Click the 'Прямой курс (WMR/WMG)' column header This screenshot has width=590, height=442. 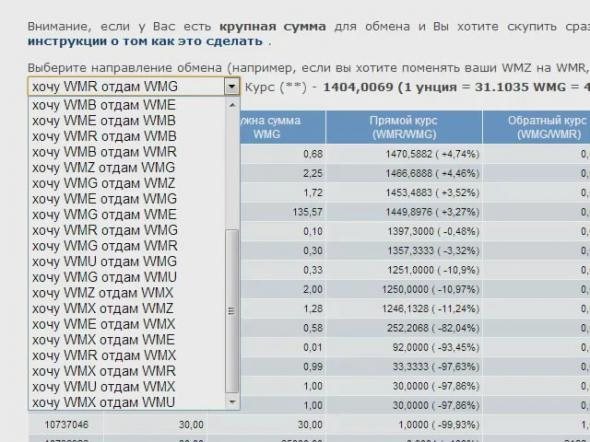pos(404,127)
